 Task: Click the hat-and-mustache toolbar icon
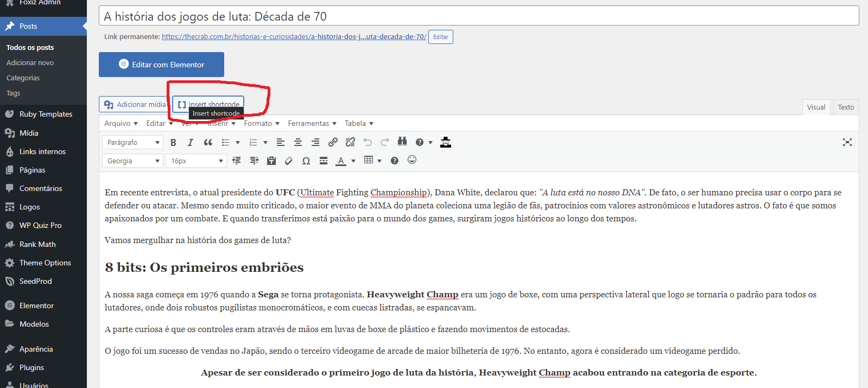pos(446,143)
